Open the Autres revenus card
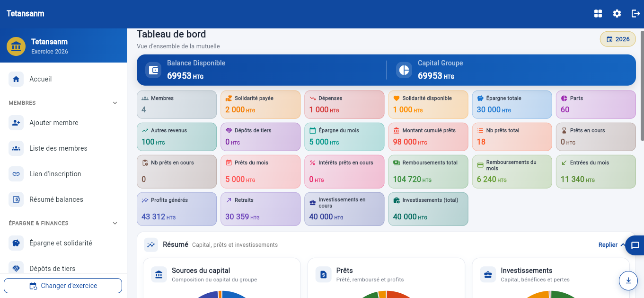The image size is (644, 298). tap(176, 137)
